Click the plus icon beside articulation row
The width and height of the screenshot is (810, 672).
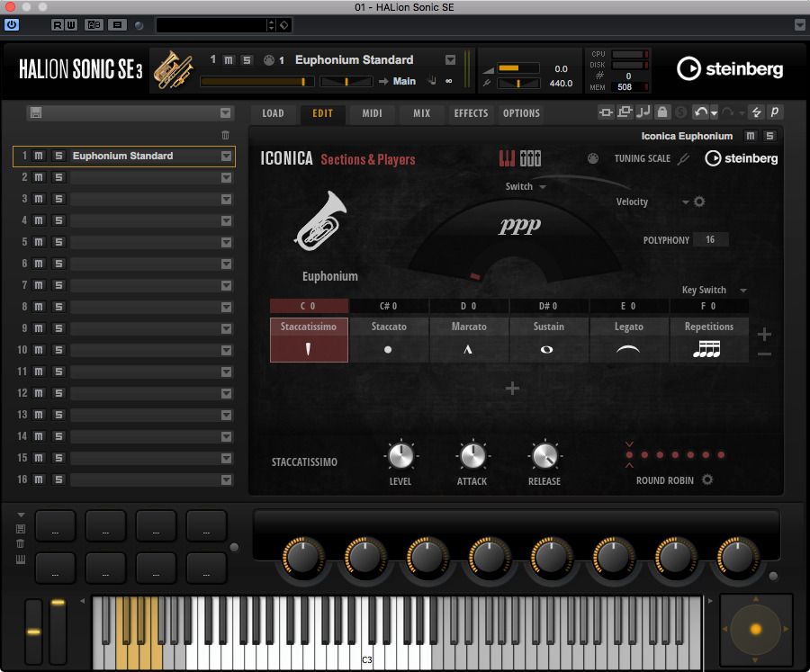coord(764,334)
